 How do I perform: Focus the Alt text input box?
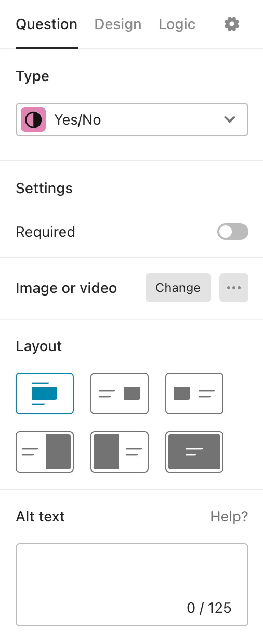click(132, 585)
